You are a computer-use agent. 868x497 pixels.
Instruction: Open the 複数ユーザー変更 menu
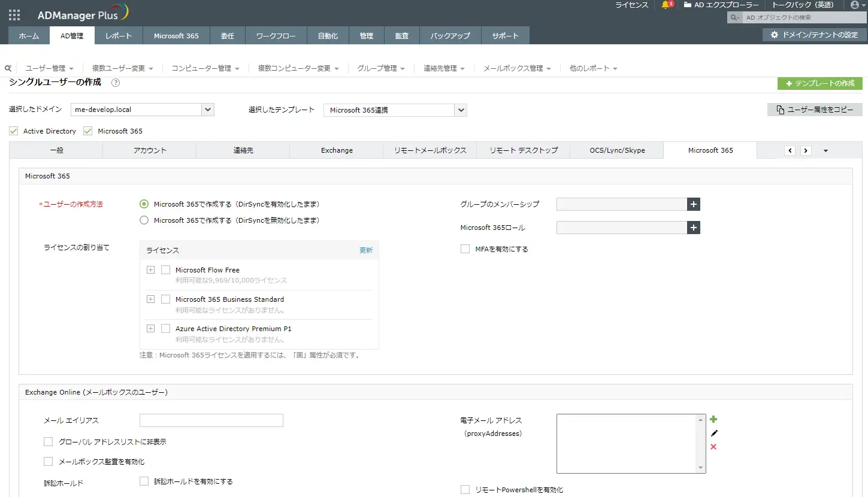coord(123,68)
